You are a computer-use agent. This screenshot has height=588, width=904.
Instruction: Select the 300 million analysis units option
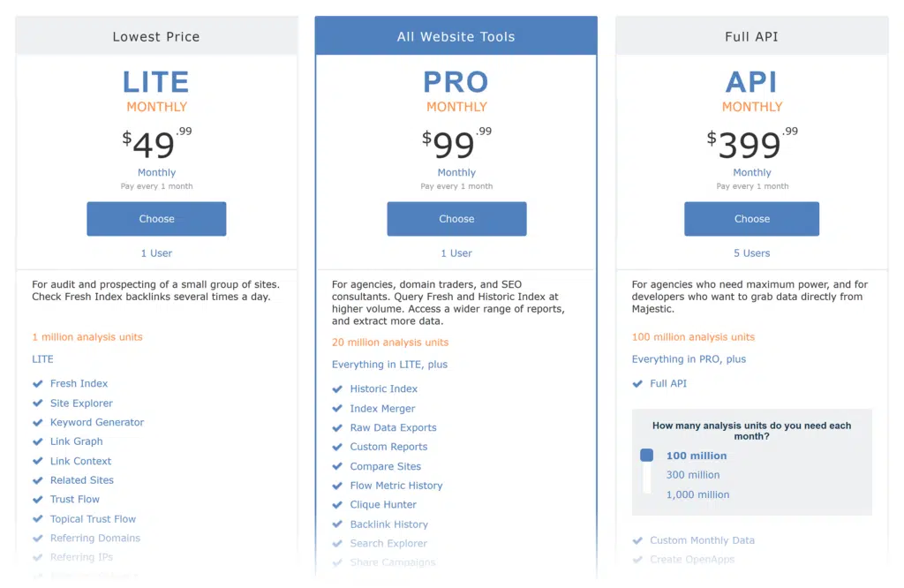tap(693, 475)
